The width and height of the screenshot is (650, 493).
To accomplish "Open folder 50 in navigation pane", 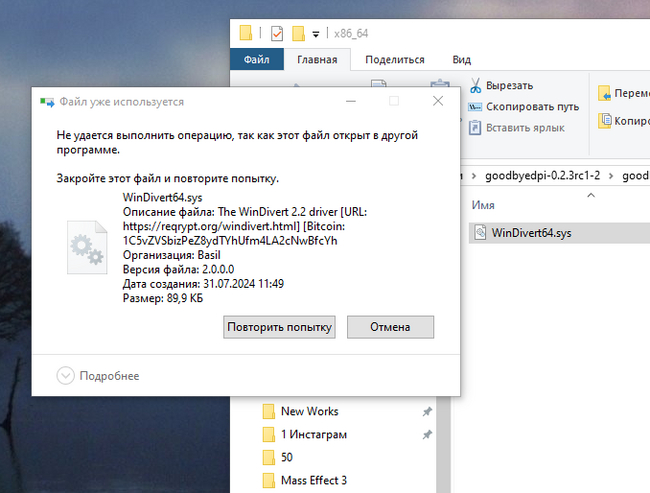I will tap(286, 457).
